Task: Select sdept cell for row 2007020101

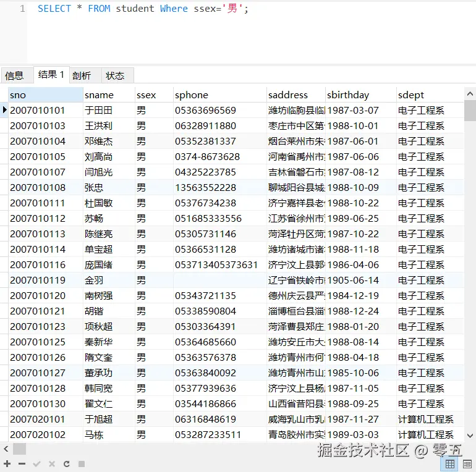Action: [430, 419]
